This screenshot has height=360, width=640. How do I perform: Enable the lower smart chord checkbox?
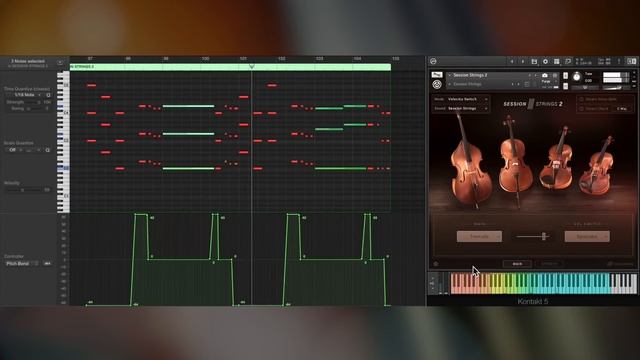click(581, 109)
